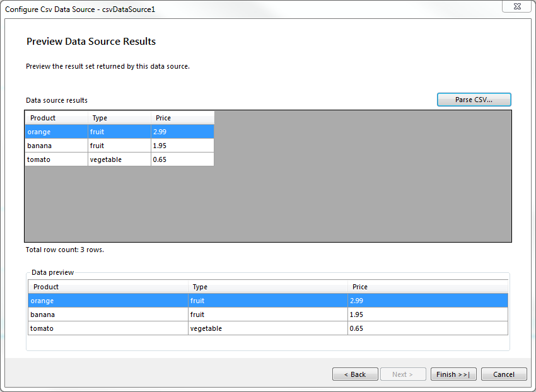Image resolution: width=536 pixels, height=392 pixels.
Task: Click the Type header in Data preview
Action: click(x=199, y=287)
